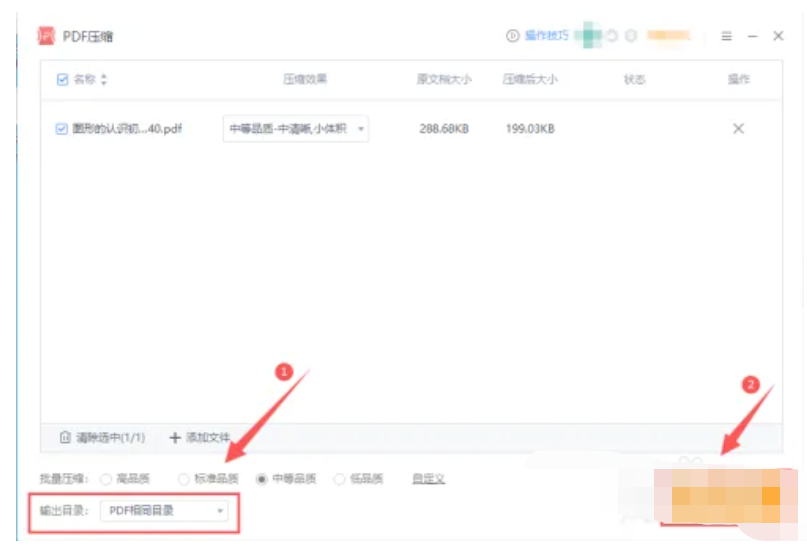Screen dimensions: 807x553
Task: Click 清除选中(1/1) to clear selected files
Action: [x=111, y=438]
